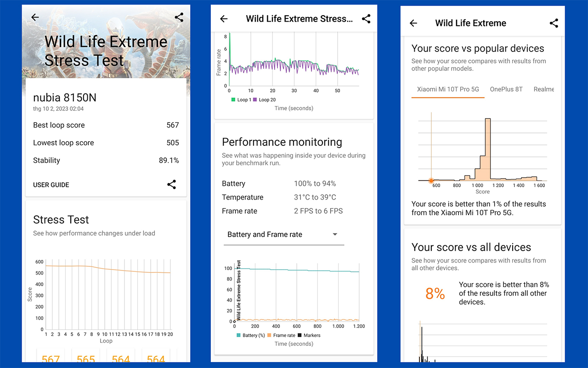The height and width of the screenshot is (368, 588).
Task: Click the Frame rate legend entry
Action: pyautogui.click(x=281, y=335)
